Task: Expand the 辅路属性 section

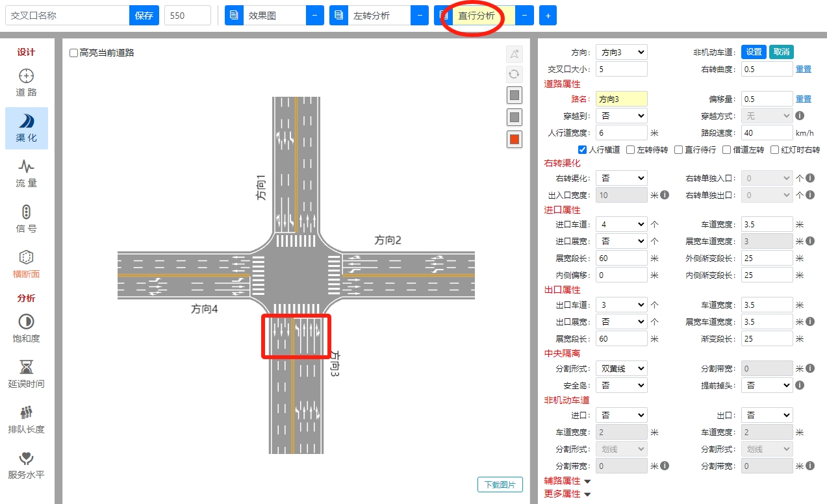Action: pos(567,481)
